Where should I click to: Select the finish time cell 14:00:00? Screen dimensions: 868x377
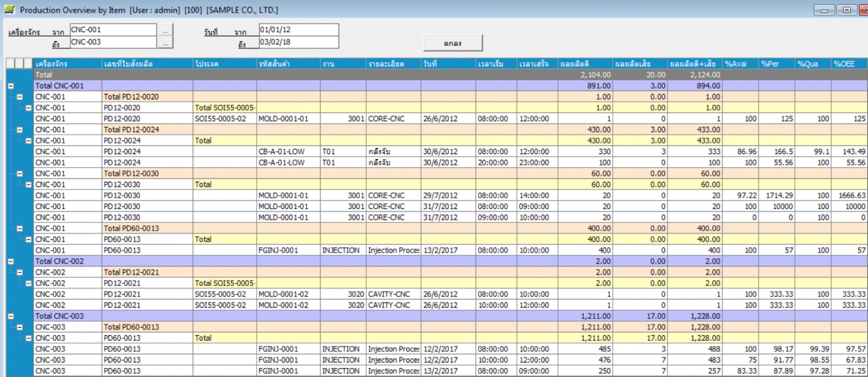pos(537,195)
